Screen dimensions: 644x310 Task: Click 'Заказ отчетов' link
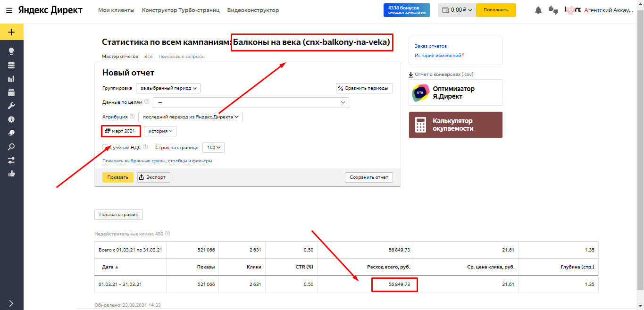pyautogui.click(x=430, y=46)
